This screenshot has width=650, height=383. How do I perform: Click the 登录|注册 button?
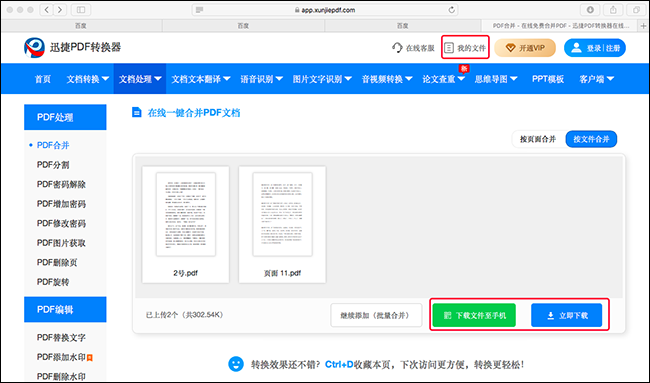click(x=595, y=48)
